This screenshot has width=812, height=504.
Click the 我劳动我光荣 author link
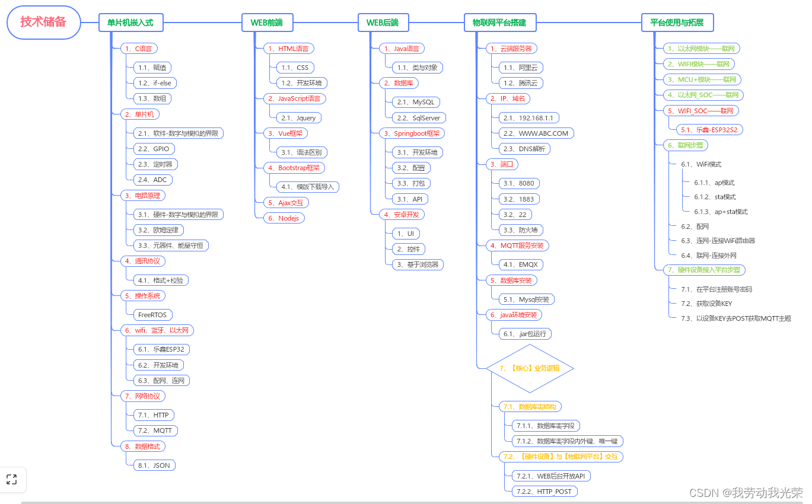click(x=767, y=492)
